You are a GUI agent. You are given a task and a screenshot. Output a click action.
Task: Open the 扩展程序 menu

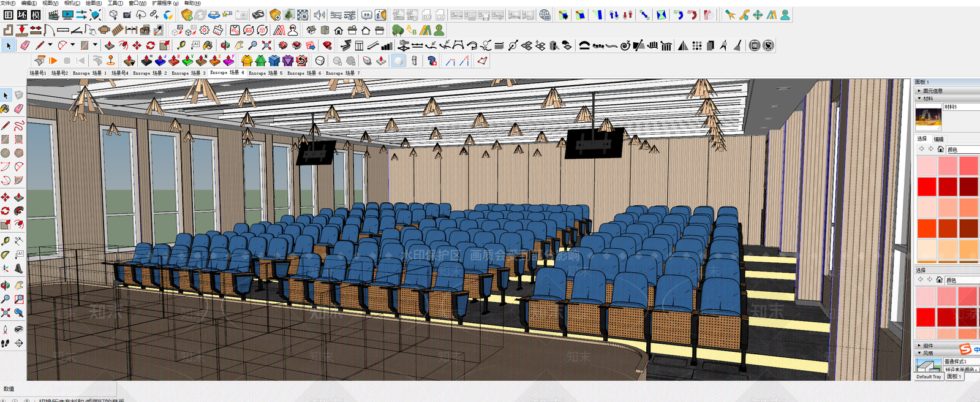(x=165, y=3)
